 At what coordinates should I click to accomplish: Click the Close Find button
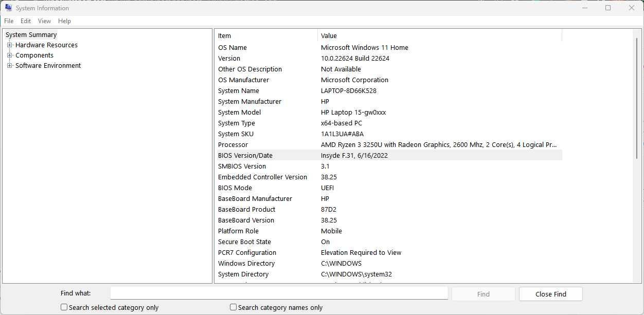click(550, 294)
